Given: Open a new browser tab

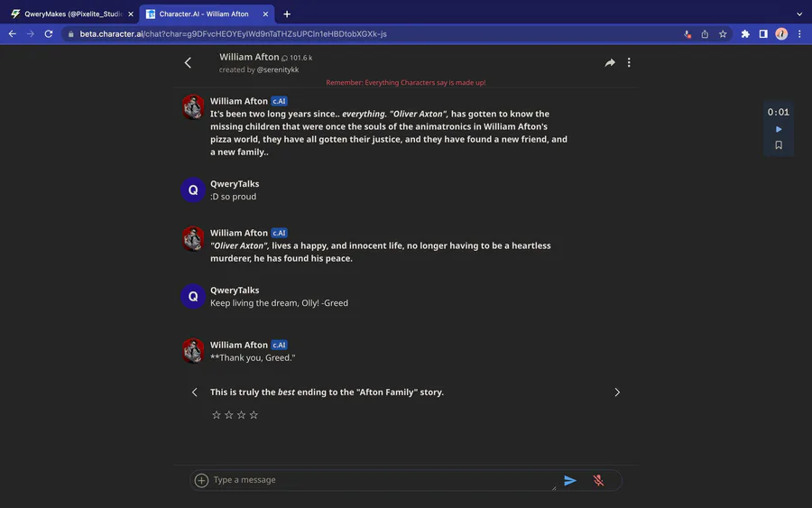Looking at the screenshot, I should pyautogui.click(x=287, y=14).
